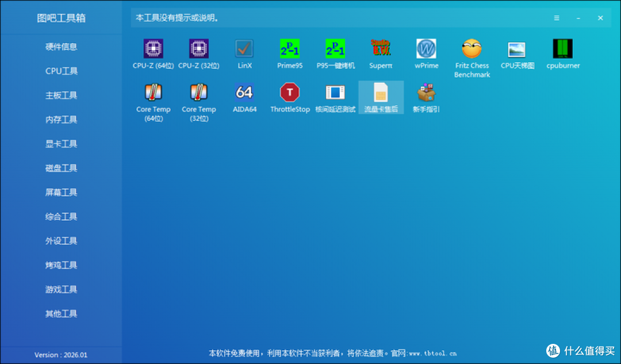Launch wPrime benchmark
Screen dimensions: 621x364
pos(427,54)
